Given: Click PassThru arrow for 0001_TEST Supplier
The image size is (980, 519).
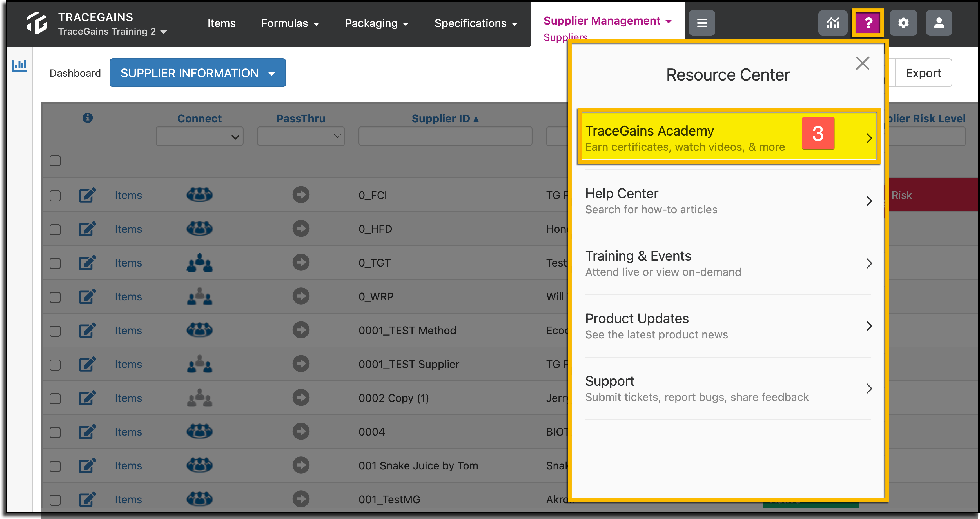Looking at the screenshot, I should 300,363.
